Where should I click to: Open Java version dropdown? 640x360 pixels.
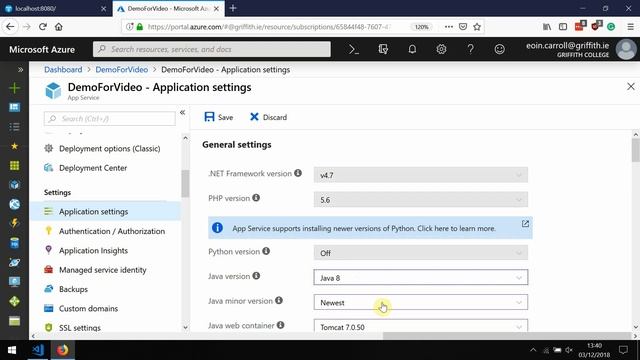tap(420, 278)
